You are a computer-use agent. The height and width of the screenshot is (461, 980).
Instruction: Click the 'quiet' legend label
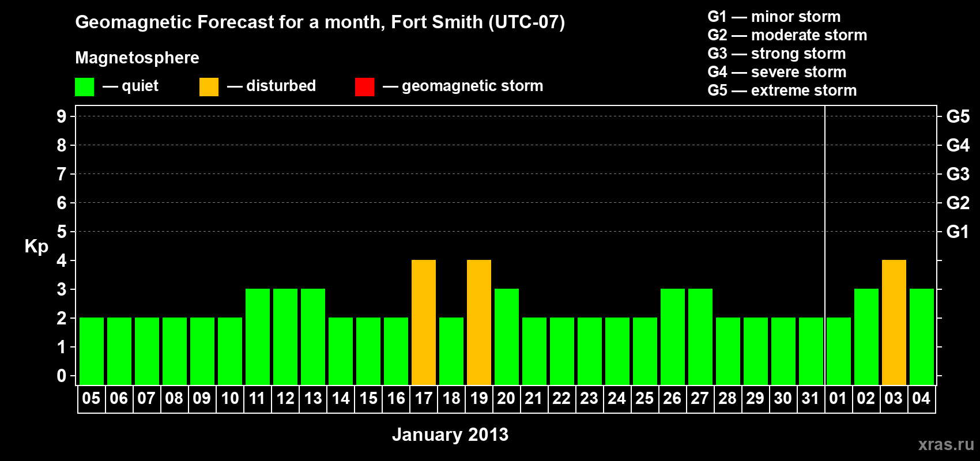(x=140, y=86)
